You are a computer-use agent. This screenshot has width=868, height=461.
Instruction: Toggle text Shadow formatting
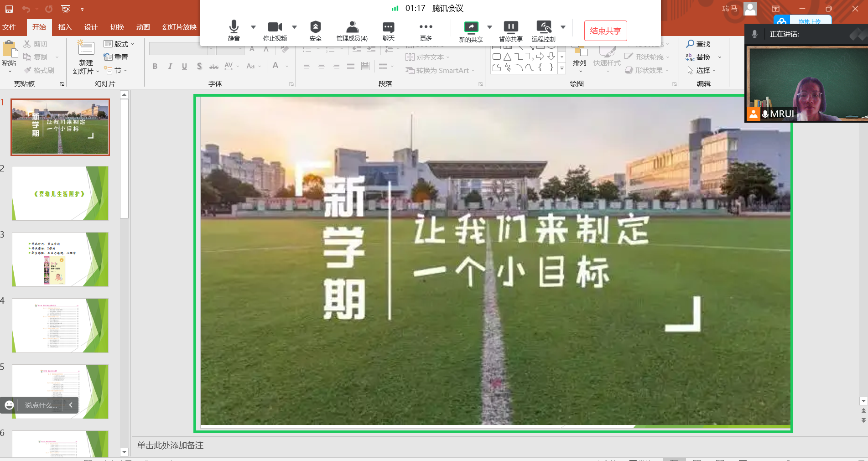coord(199,66)
